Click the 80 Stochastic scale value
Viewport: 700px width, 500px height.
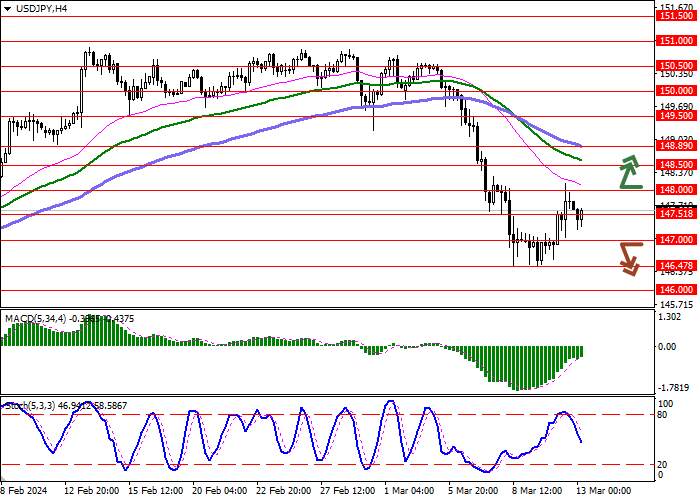(663, 415)
